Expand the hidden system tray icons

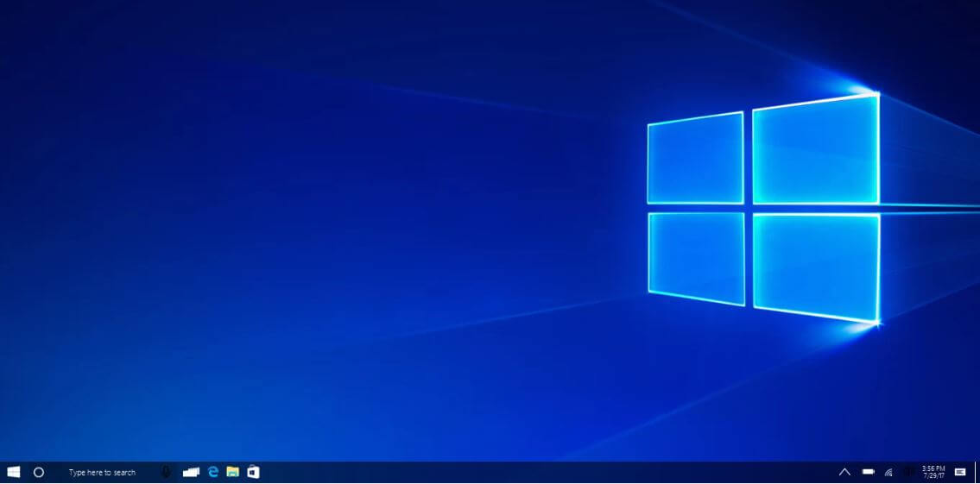pos(844,472)
